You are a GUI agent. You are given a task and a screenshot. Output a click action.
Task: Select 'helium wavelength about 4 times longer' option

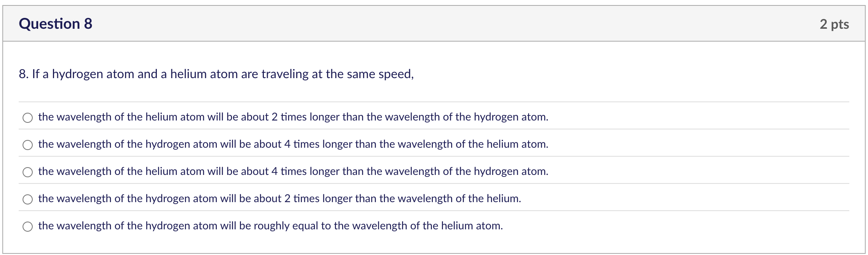click(x=27, y=171)
